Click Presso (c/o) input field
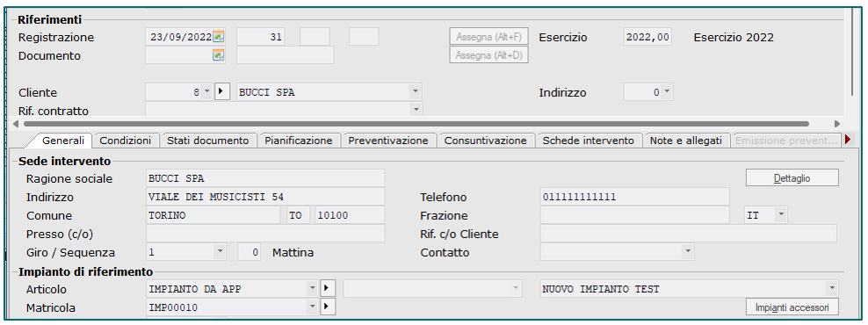 (x=265, y=233)
